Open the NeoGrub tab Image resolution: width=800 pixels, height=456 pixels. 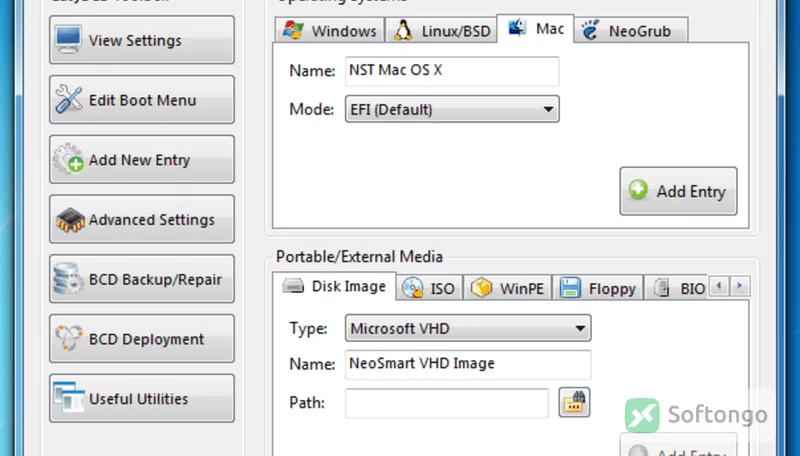click(x=631, y=31)
